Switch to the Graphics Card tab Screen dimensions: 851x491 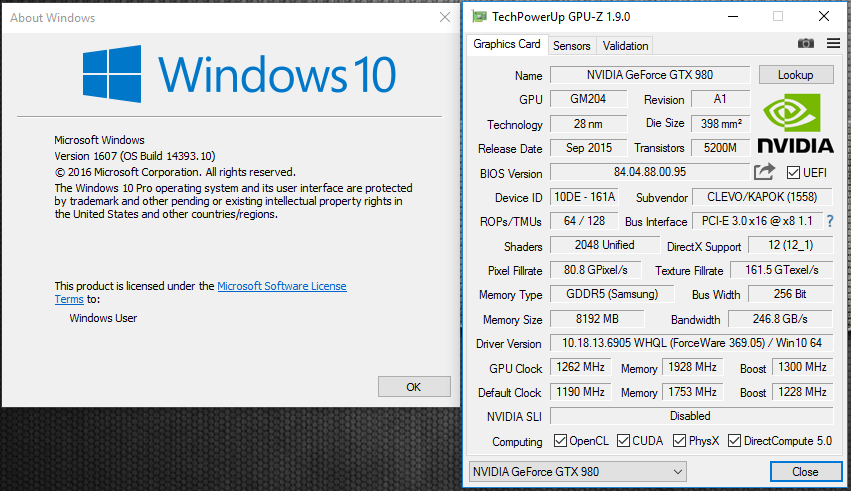pyautogui.click(x=506, y=44)
